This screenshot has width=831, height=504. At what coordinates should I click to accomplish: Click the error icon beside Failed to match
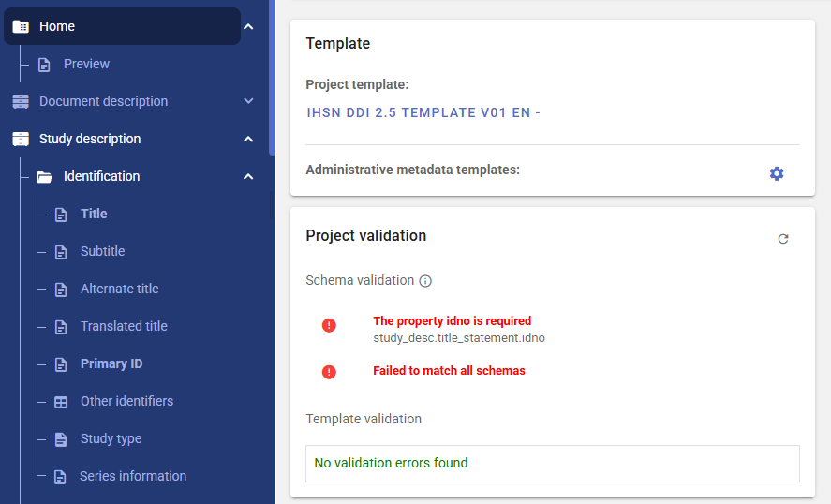tap(329, 372)
